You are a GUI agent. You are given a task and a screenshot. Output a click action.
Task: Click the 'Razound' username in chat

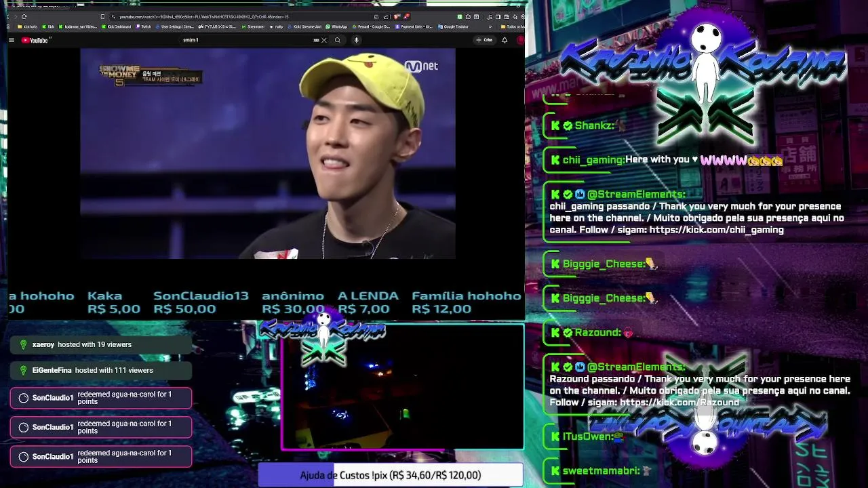pyautogui.click(x=598, y=332)
